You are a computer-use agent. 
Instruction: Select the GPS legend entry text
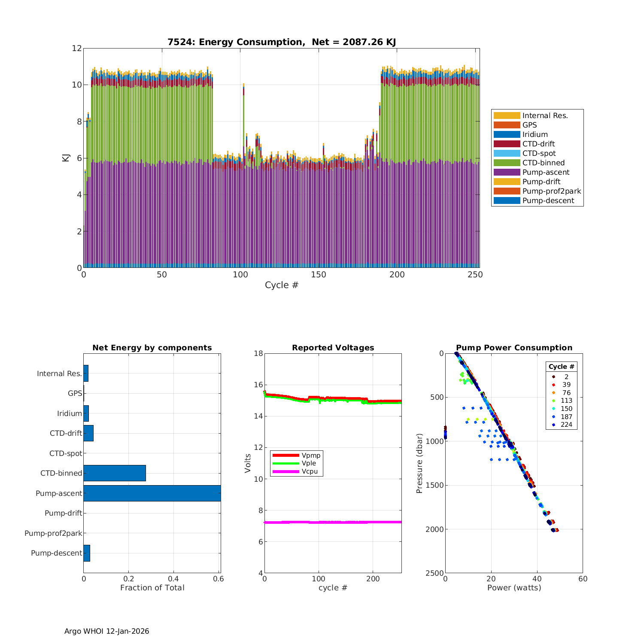pyautogui.click(x=529, y=125)
